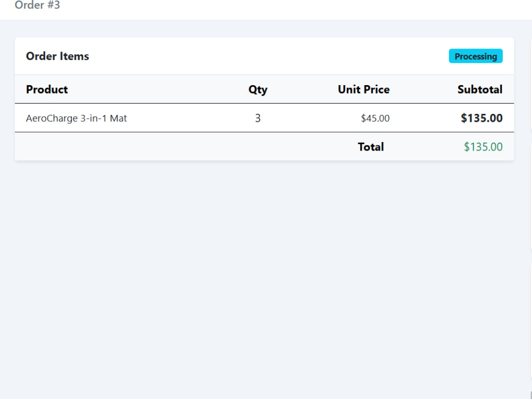
Task: Click blank space beside Order Items heading
Action: point(268,56)
